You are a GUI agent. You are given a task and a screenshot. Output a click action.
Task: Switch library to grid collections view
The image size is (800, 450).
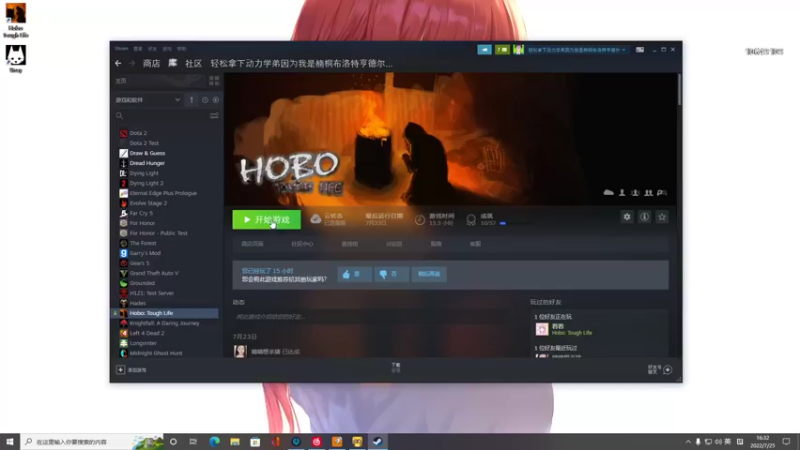point(214,81)
